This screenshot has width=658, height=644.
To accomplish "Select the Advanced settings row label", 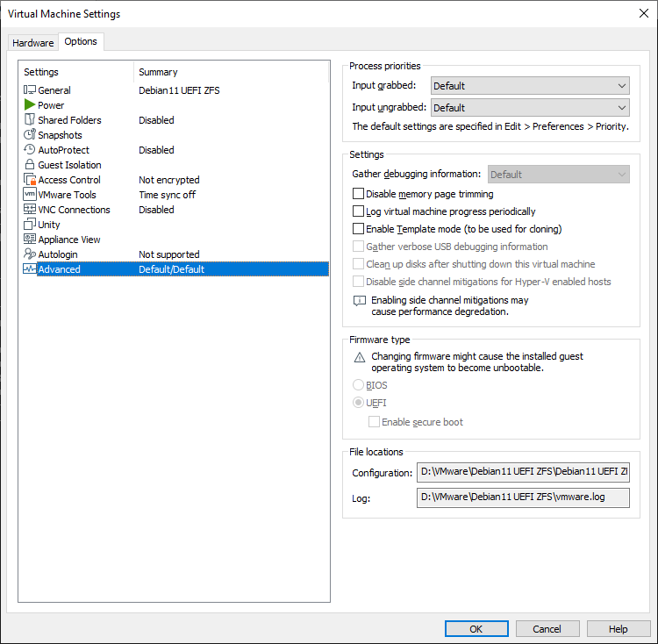I will [x=59, y=269].
